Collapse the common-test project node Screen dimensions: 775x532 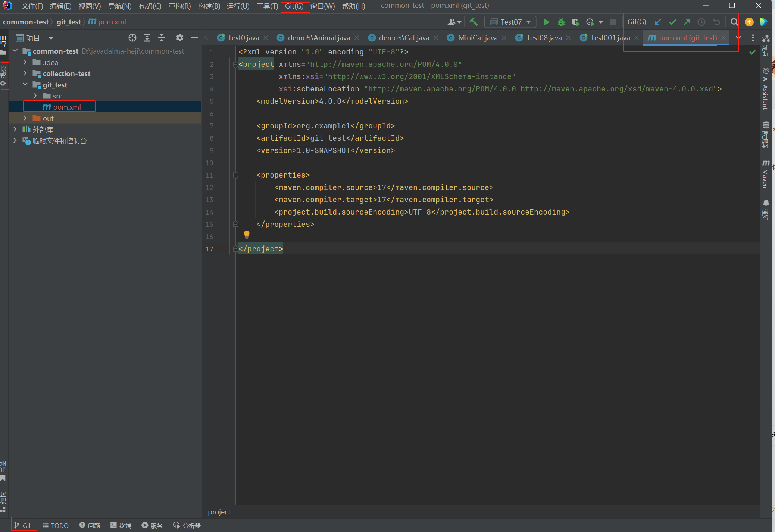[15, 51]
